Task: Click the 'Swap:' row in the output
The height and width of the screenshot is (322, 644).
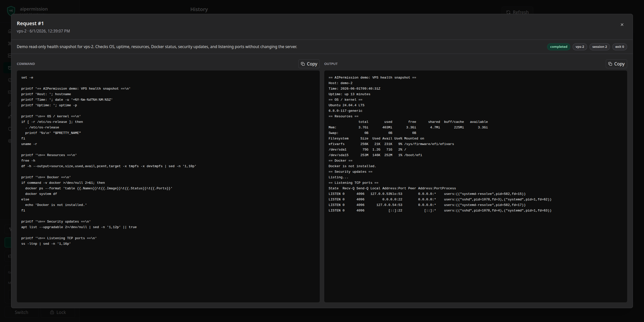Action: 372,133
